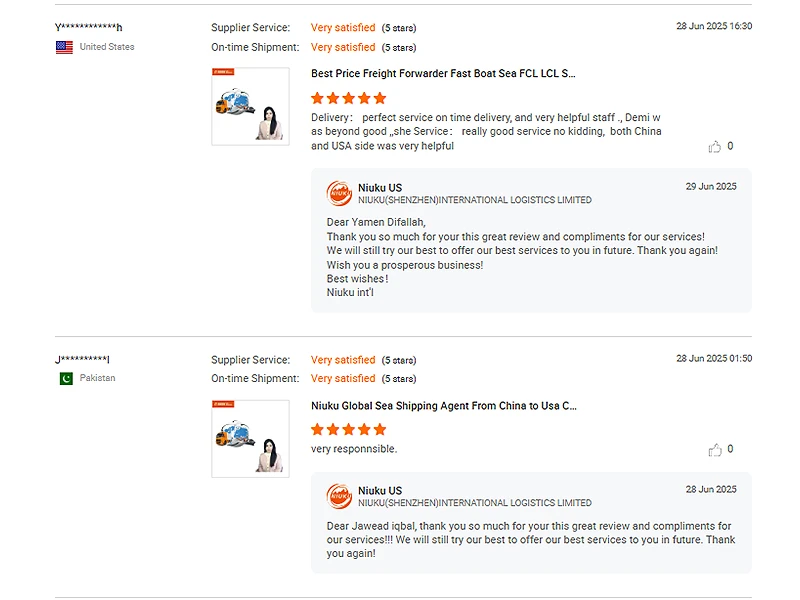Image resolution: width=800 pixels, height=600 pixels.
Task: Click Niuku US logo in second reply
Action: (x=339, y=496)
